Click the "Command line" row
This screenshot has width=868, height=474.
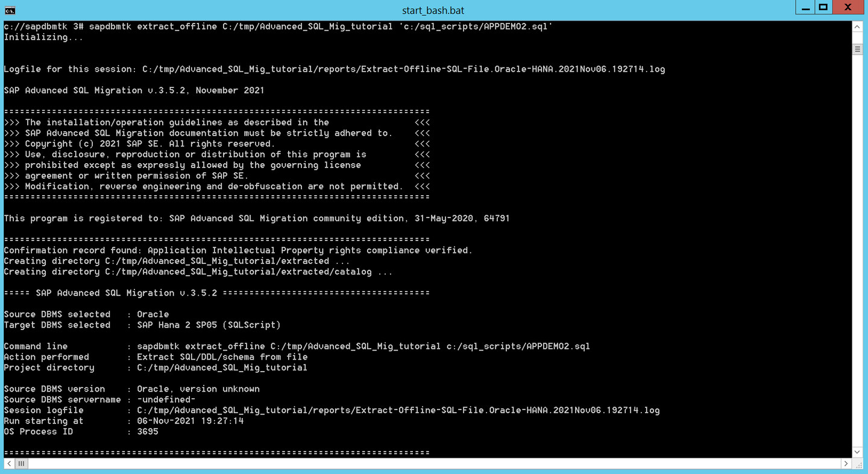pos(297,346)
